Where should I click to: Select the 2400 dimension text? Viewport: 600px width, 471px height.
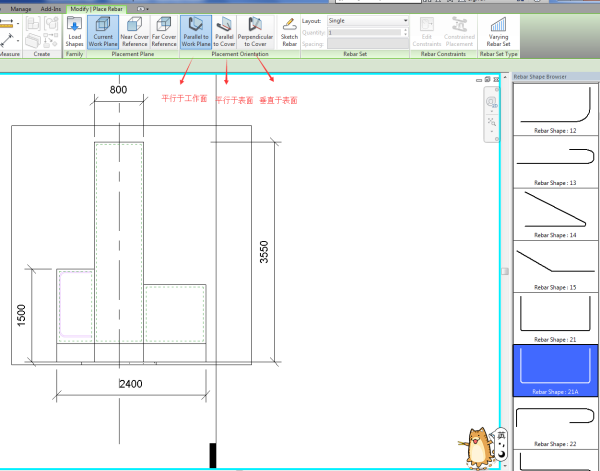[130, 384]
